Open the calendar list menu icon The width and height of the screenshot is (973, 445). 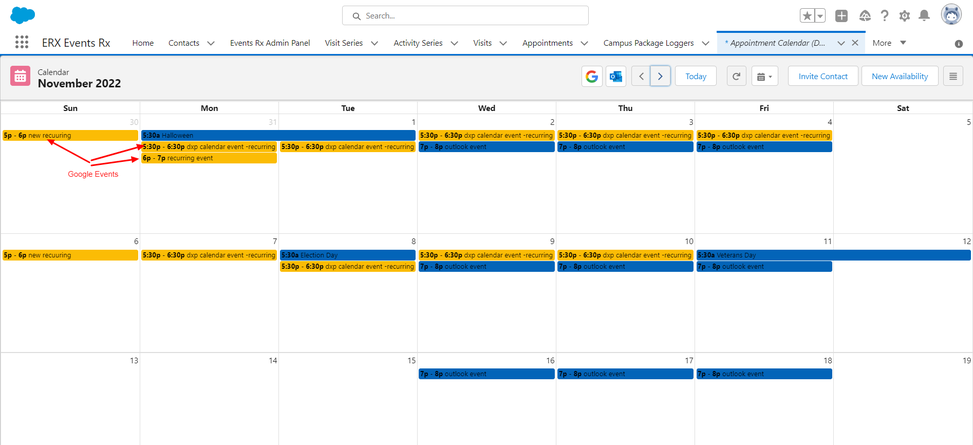point(952,77)
